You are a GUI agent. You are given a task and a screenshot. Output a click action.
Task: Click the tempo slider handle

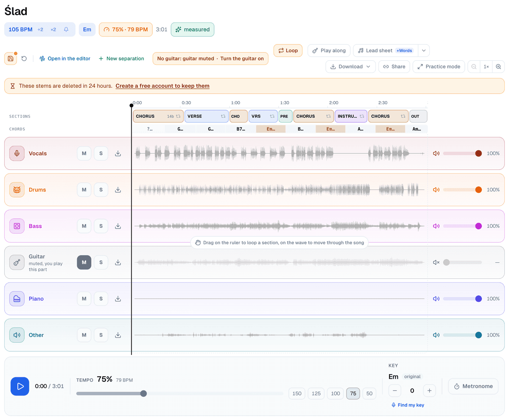tap(143, 394)
